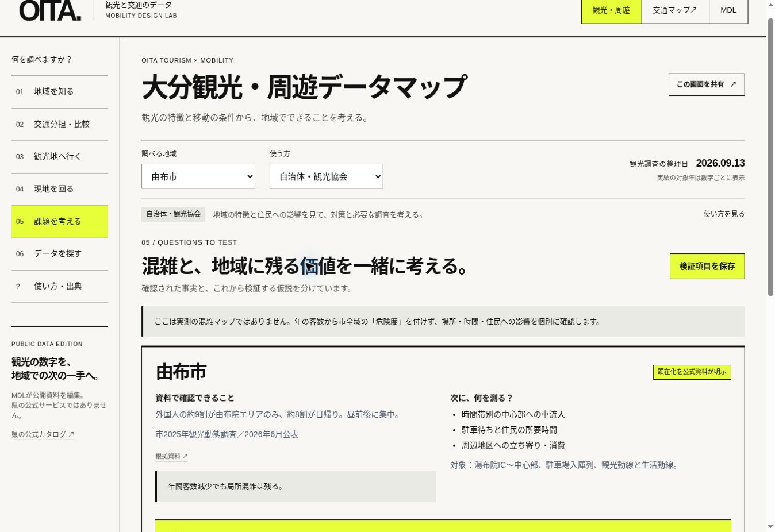Click the text 年間客数減少でも局所混雑は残る。

point(225,487)
